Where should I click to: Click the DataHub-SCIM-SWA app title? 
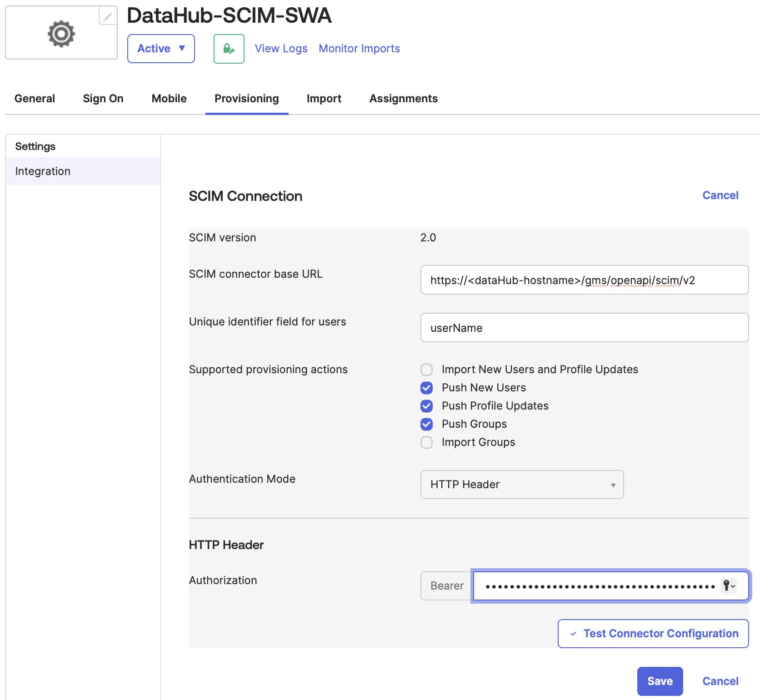[x=229, y=15]
